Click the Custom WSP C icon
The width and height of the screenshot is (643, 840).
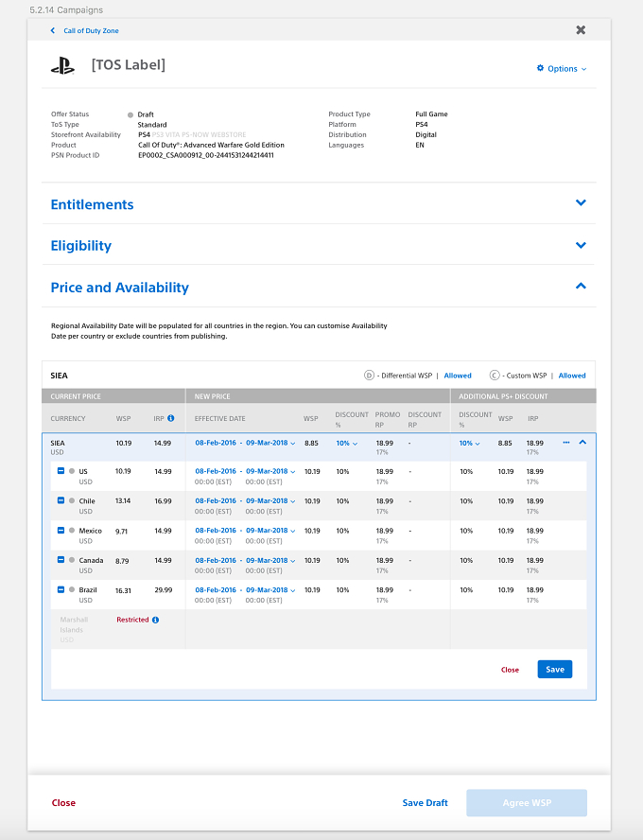pos(495,375)
